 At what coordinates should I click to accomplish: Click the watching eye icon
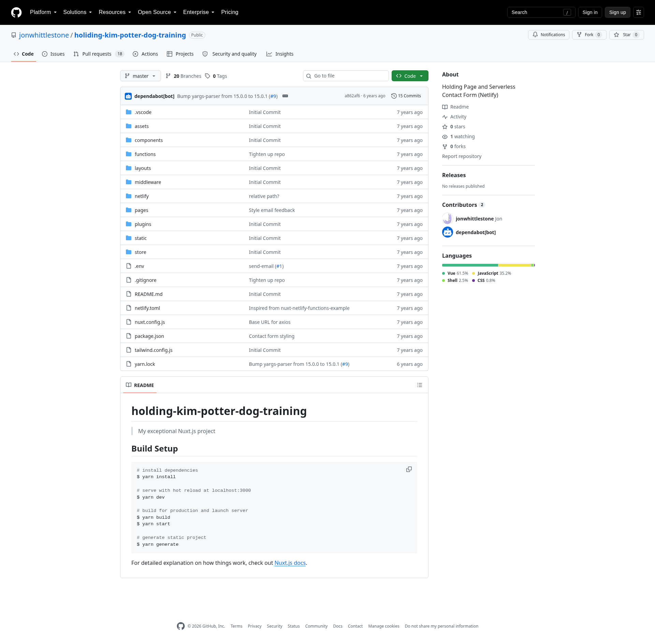[445, 137]
